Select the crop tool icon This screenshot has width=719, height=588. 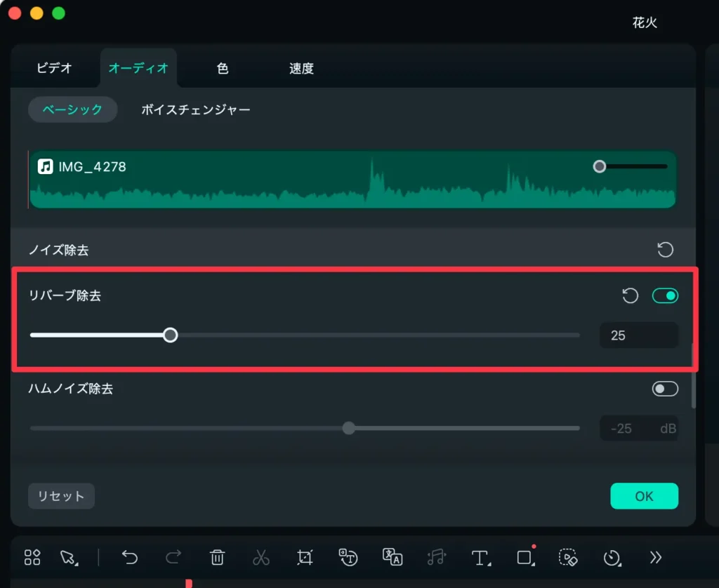pos(304,557)
